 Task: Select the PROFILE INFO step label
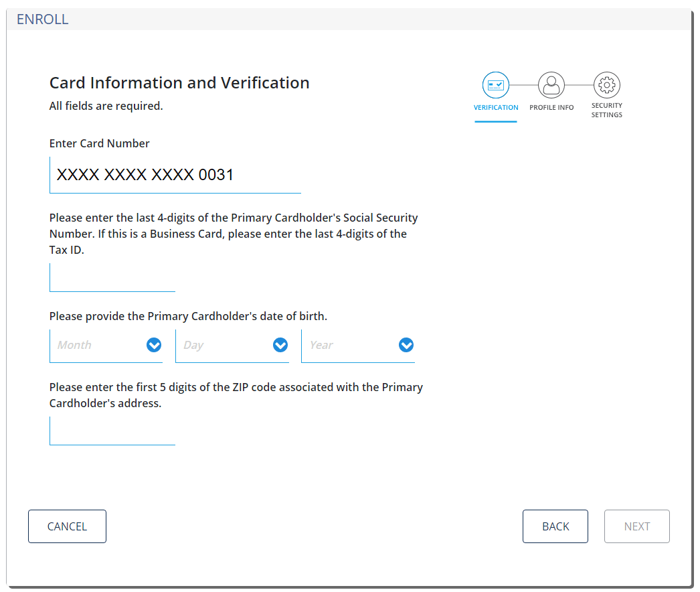click(551, 108)
